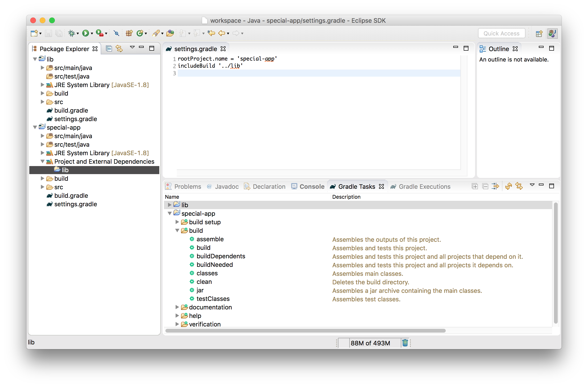This screenshot has width=588, height=387.
Task: Click Skip All Breakpoints icon
Action: pyautogui.click(x=116, y=33)
